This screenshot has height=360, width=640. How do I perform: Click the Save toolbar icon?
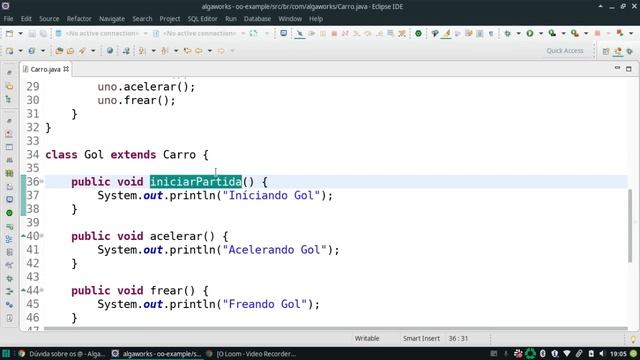(32, 33)
